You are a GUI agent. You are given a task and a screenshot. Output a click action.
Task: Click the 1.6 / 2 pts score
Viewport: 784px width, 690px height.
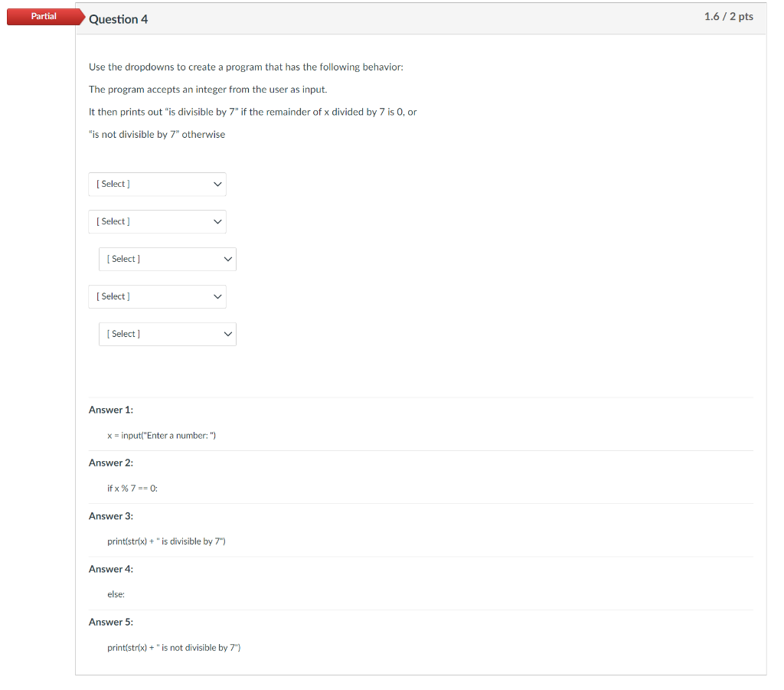click(729, 17)
